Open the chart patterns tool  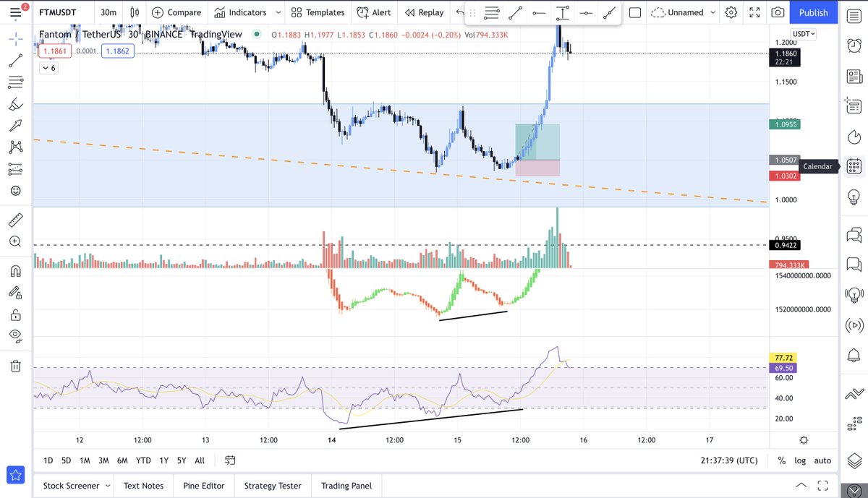[x=15, y=147]
